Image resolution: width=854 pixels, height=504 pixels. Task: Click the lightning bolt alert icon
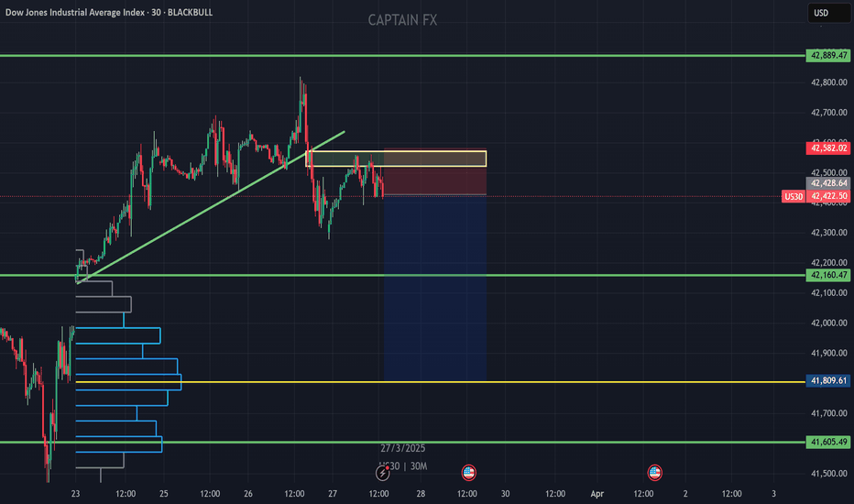pos(383,473)
